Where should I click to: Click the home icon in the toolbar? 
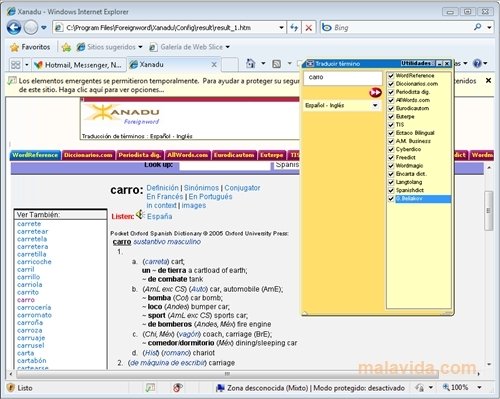(250, 63)
